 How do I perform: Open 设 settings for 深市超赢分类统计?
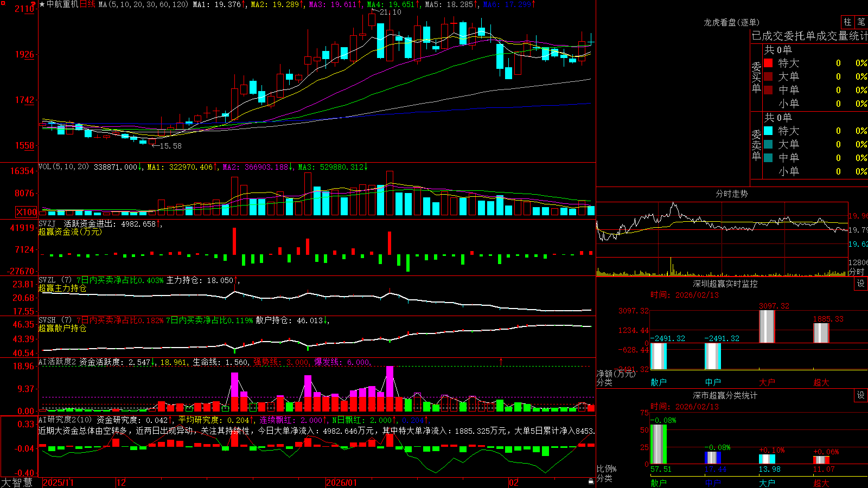[x=861, y=395]
